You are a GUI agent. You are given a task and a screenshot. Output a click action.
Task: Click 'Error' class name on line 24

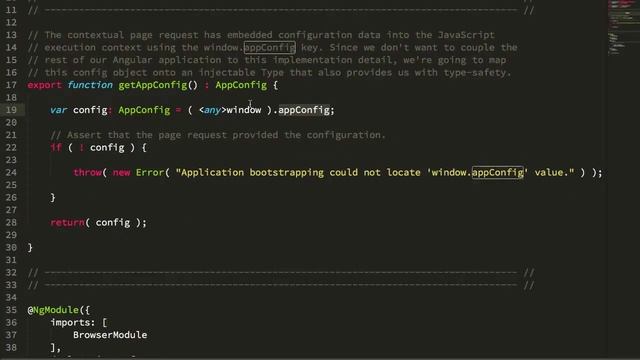tap(150, 172)
